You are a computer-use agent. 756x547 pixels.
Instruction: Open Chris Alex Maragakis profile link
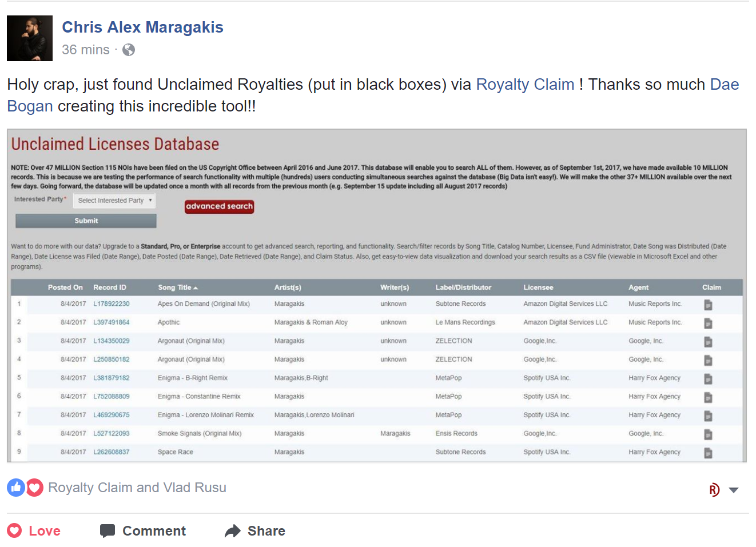(142, 27)
